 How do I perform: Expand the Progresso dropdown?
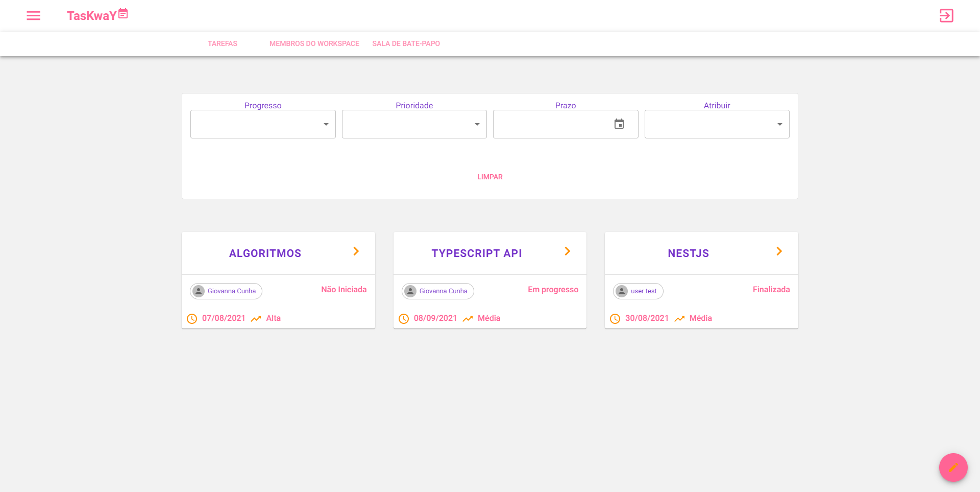(x=263, y=124)
